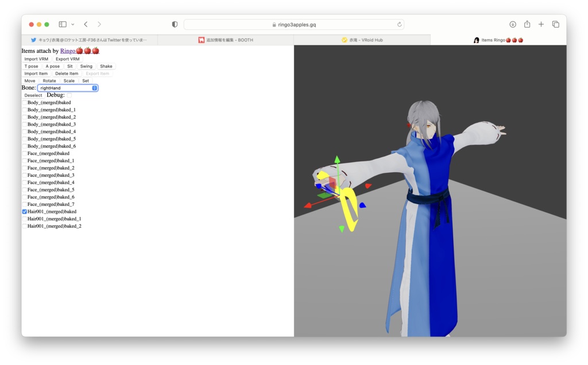This screenshot has width=588, height=365.
Task: Switch to the Twitter tab
Action: [89, 40]
